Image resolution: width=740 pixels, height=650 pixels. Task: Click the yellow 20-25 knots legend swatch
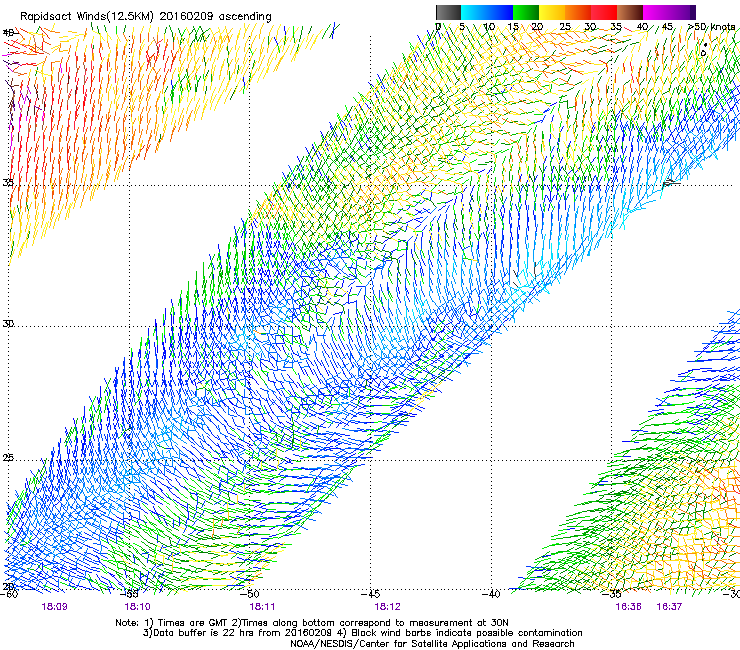coord(552,12)
